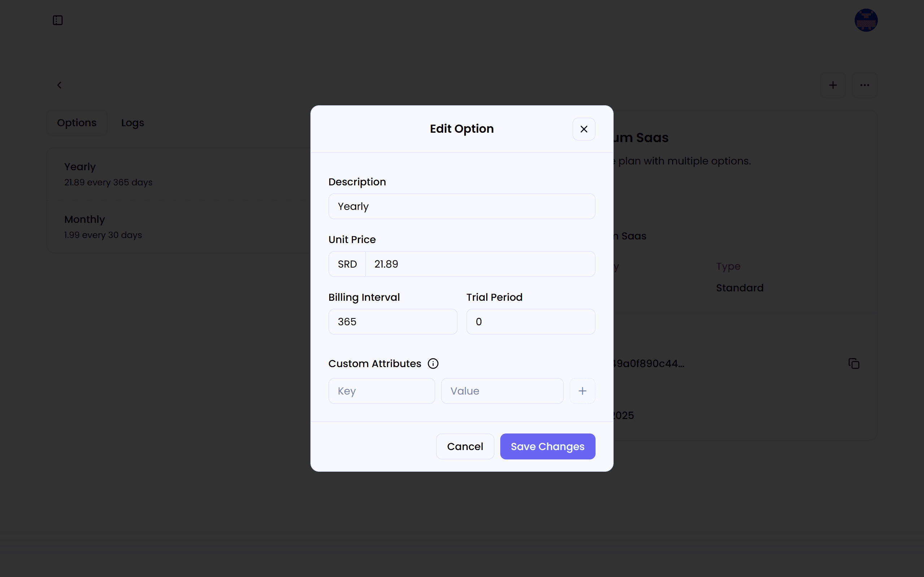This screenshot has width=924, height=577.
Task: View the Custom Attributes info tooltip icon
Action: (x=433, y=363)
